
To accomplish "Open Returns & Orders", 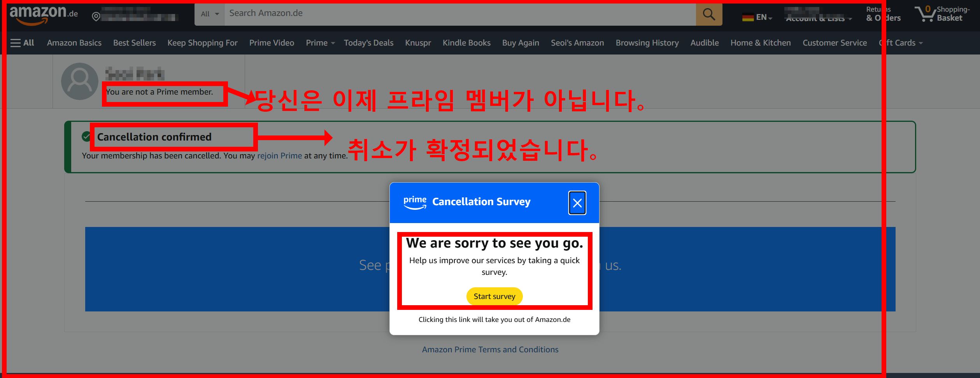I will pos(883,14).
